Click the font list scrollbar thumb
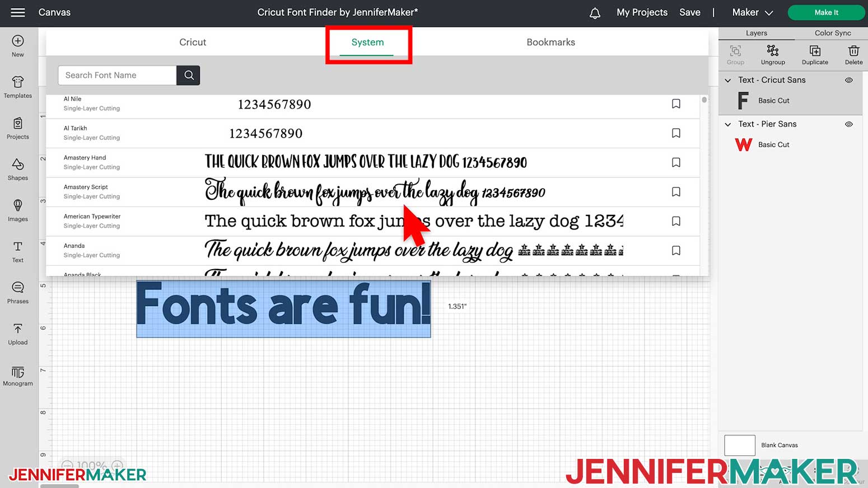This screenshot has height=488, width=868. (704, 100)
